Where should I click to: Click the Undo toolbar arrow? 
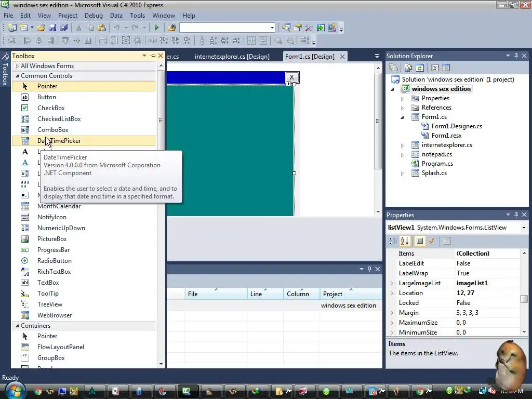117,28
